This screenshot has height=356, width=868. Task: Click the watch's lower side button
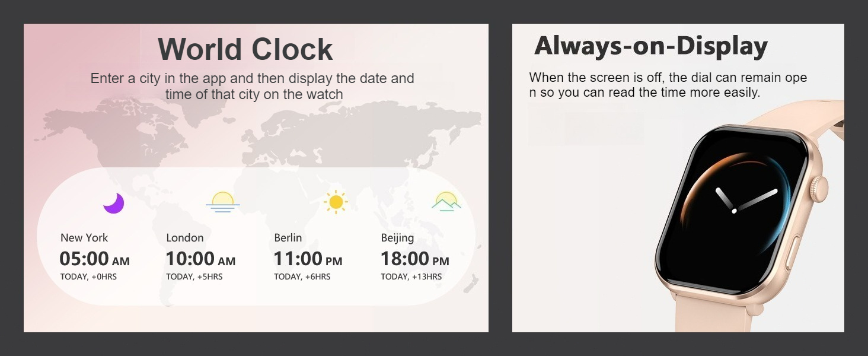(792, 253)
